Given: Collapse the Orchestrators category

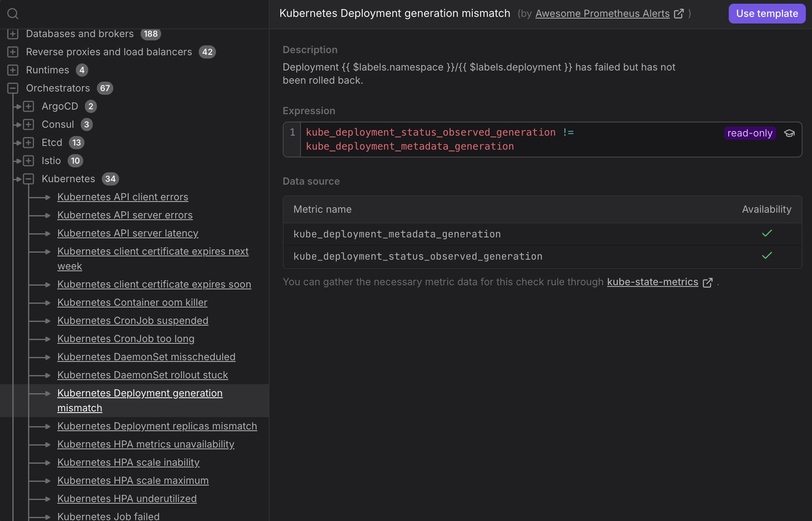Looking at the screenshot, I should tap(13, 88).
